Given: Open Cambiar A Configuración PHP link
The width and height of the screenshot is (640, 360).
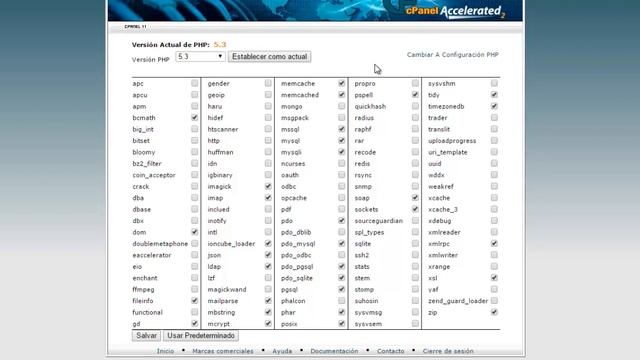Looking at the screenshot, I should [453, 55].
